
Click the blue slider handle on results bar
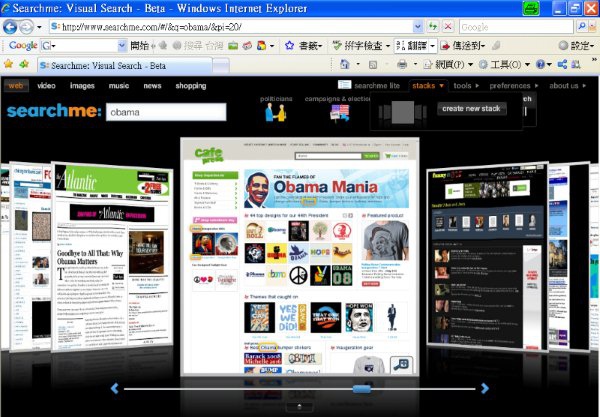pos(362,389)
